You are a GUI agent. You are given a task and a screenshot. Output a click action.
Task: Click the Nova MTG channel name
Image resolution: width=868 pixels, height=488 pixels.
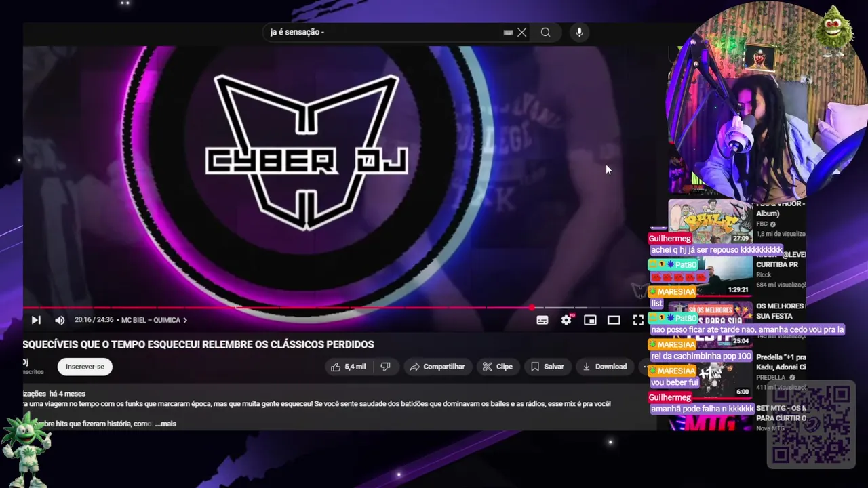(x=770, y=428)
